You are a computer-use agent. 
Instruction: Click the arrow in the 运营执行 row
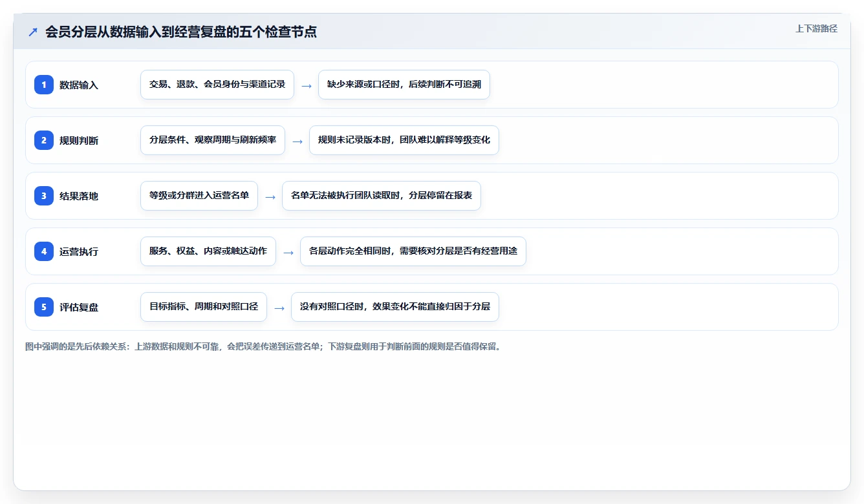tap(288, 252)
